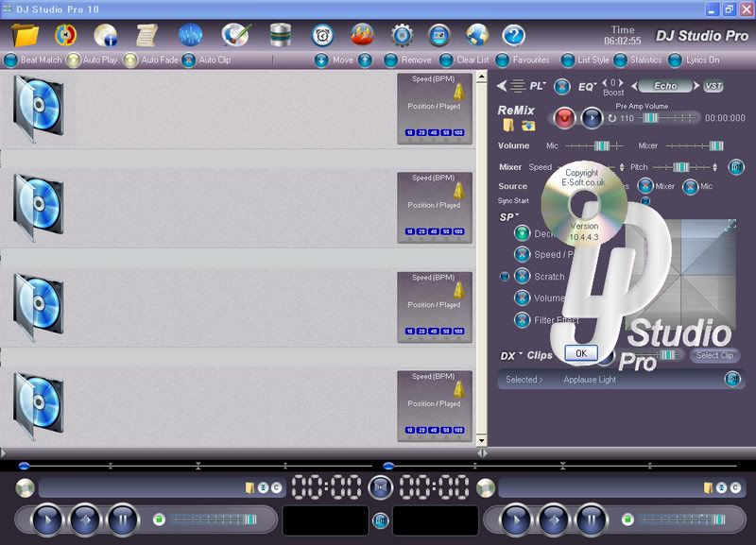
Task: Open the CD info icon
Action: pos(106,35)
